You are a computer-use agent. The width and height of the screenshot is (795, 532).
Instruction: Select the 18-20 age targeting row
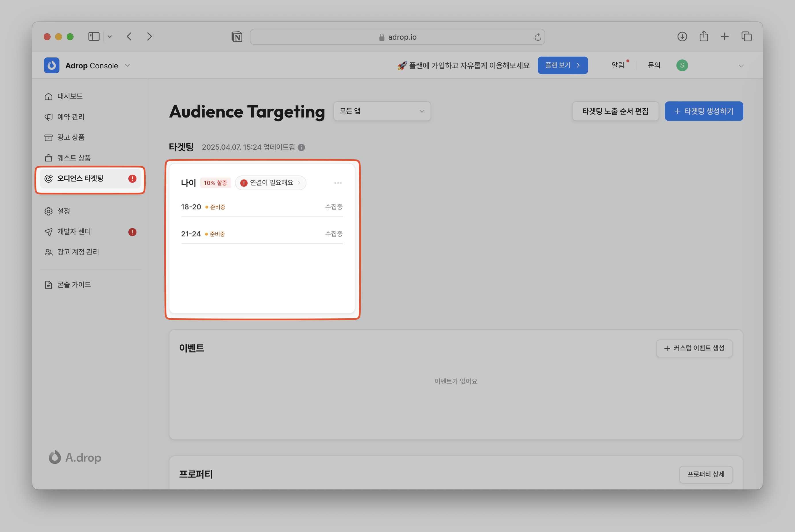tap(262, 207)
